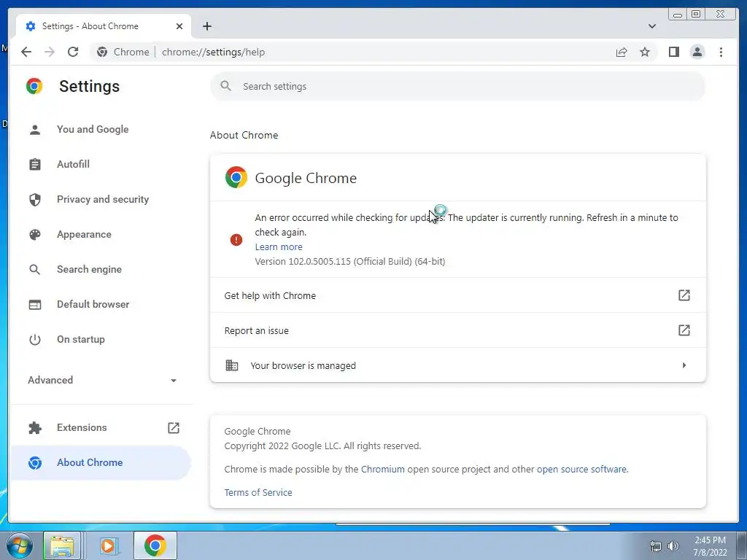Open Your browser is managed details
The height and width of the screenshot is (560, 747).
click(x=457, y=365)
